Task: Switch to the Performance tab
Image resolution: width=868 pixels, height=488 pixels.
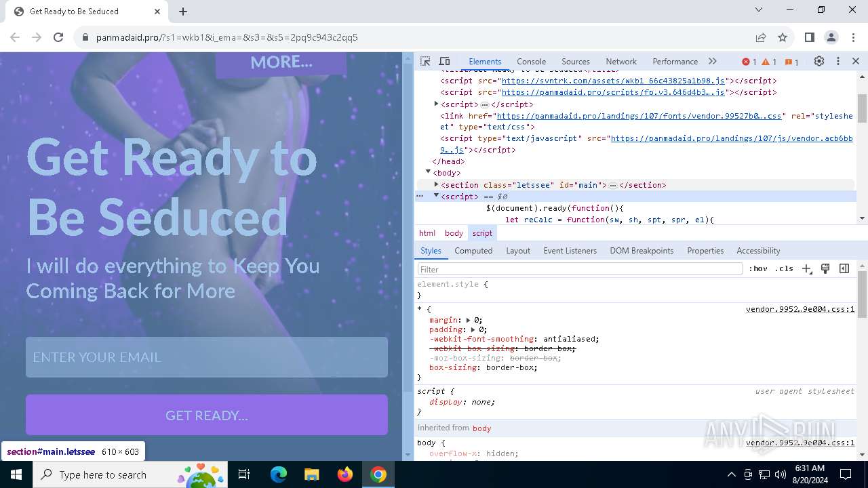Action: [675, 61]
